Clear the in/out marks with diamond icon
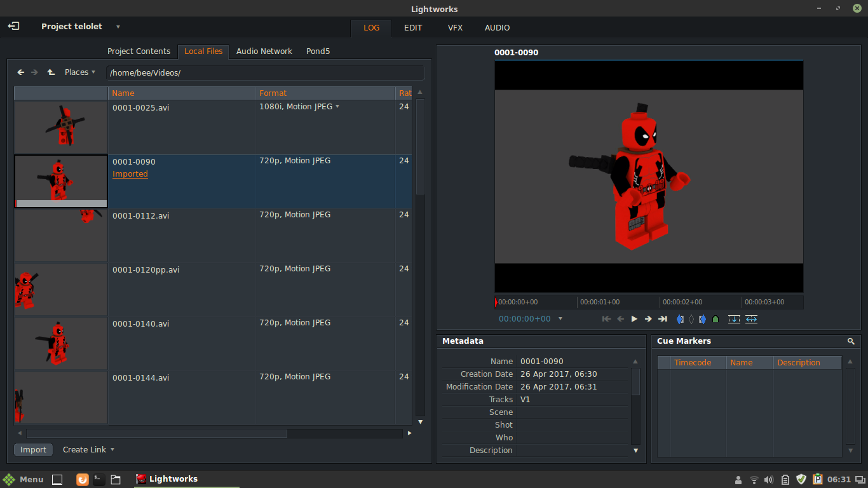 691,319
